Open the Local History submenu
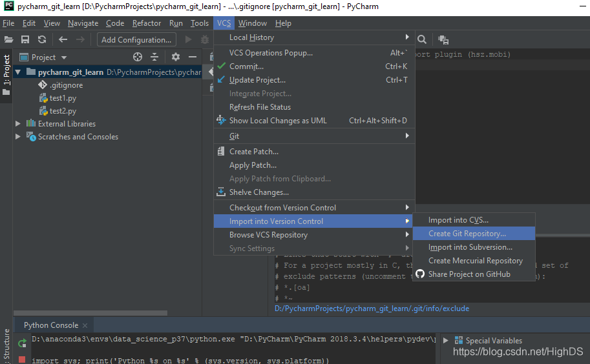The height and width of the screenshot is (364, 590). tap(314, 37)
